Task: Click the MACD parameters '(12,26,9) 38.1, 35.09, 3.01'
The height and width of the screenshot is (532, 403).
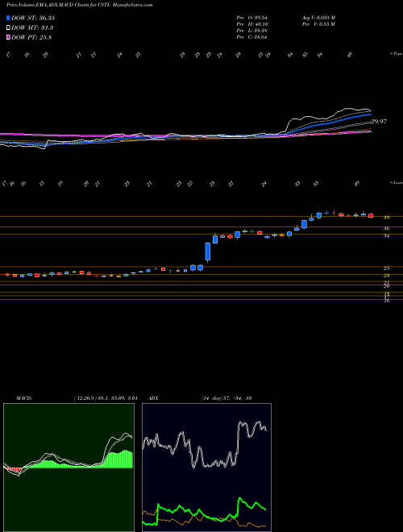Action: [106, 398]
